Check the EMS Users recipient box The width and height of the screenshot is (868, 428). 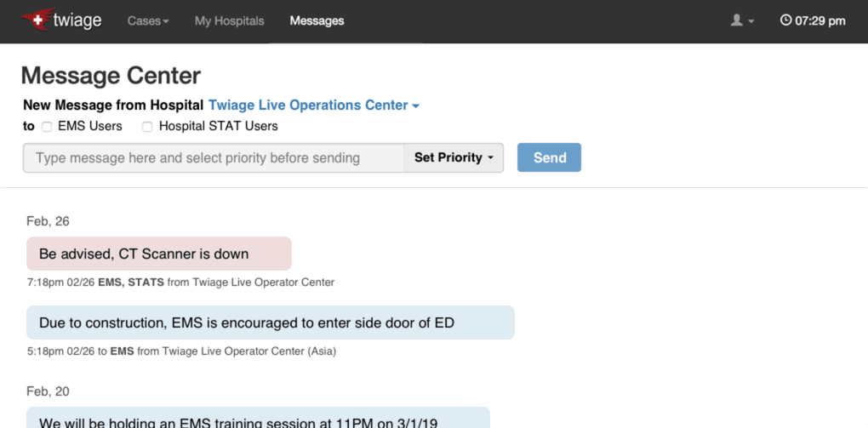click(x=48, y=127)
